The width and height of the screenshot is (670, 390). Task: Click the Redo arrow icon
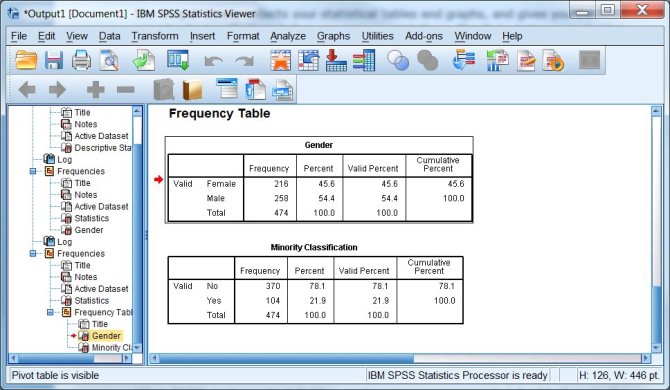[x=245, y=61]
